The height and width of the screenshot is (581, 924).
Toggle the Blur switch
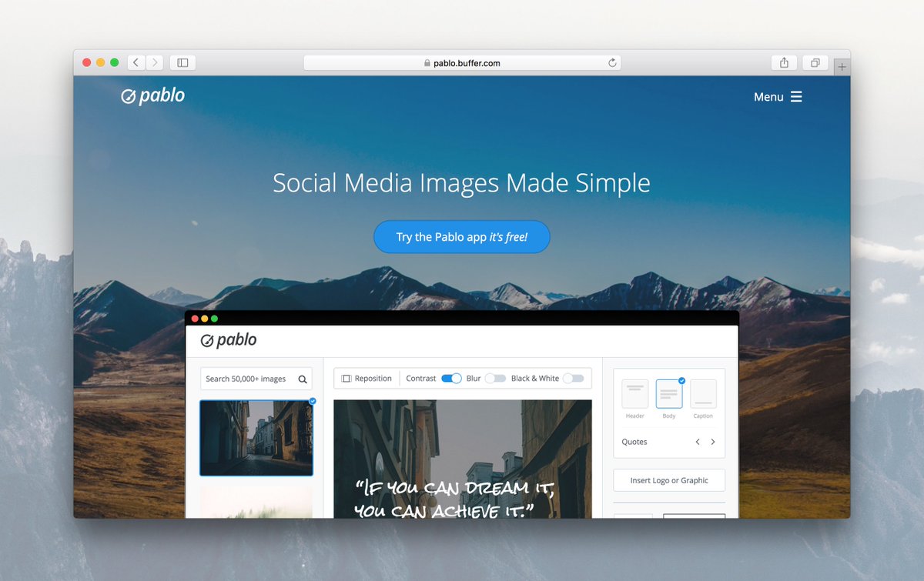tap(495, 379)
